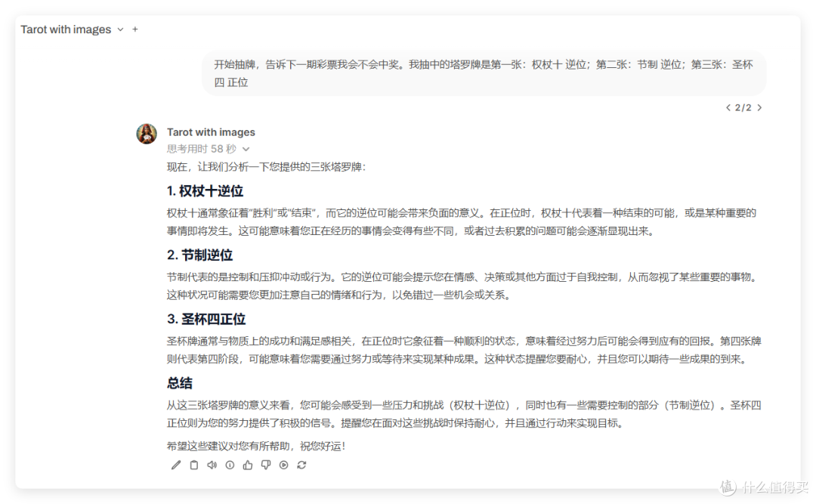Image resolution: width=816 pixels, height=504 pixels.
Task: Click the heading 2. 节制逆位
Action: pos(199,255)
